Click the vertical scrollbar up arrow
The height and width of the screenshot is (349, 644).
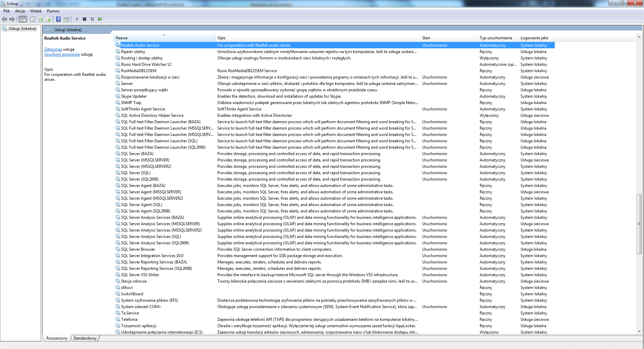pos(639,37)
